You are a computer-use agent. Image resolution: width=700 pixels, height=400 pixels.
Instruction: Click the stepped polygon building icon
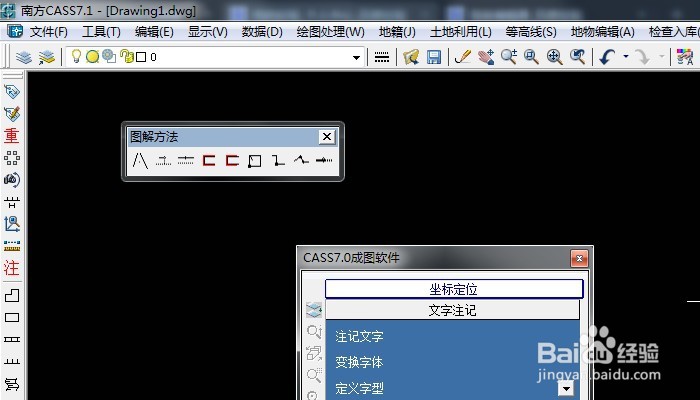coord(12,296)
